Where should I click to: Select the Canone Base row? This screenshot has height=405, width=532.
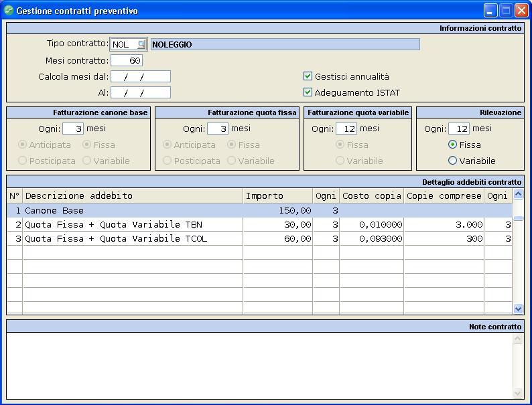(x=259, y=210)
